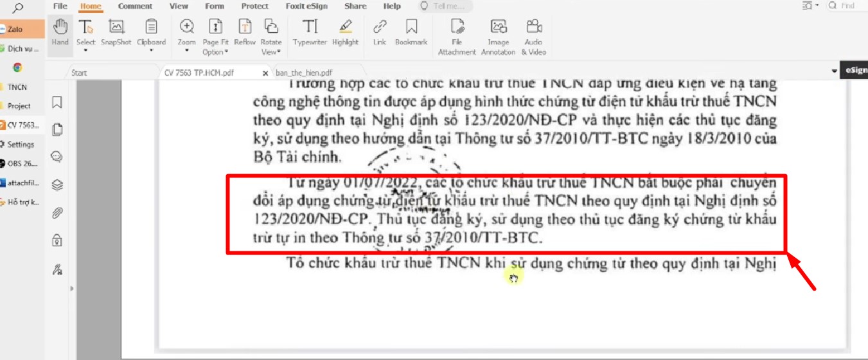868x360 pixels.
Task: Click the Find search field
Action: 847,6
